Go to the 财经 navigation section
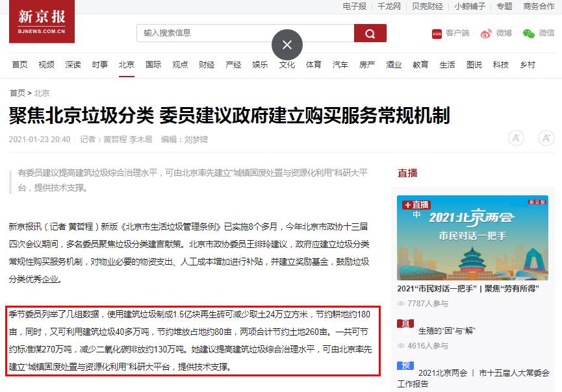Image resolution: width=562 pixels, height=392 pixels. [207, 65]
